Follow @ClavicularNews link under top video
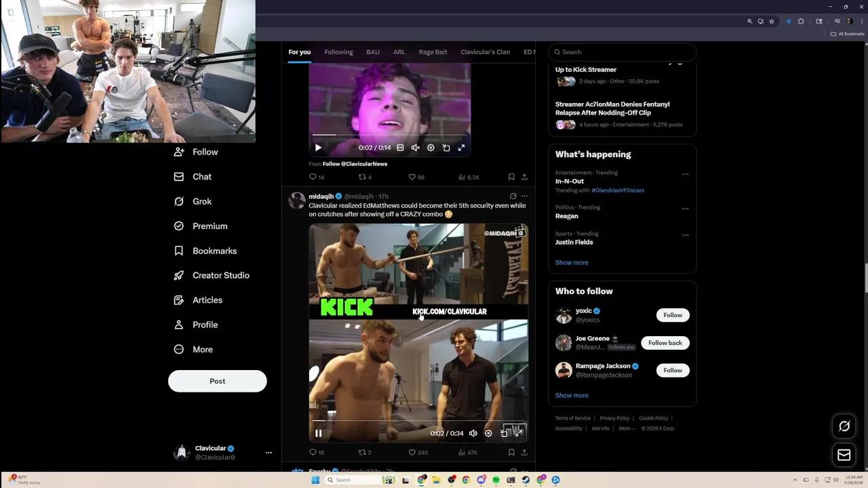This screenshot has height=488, width=868. (355, 164)
